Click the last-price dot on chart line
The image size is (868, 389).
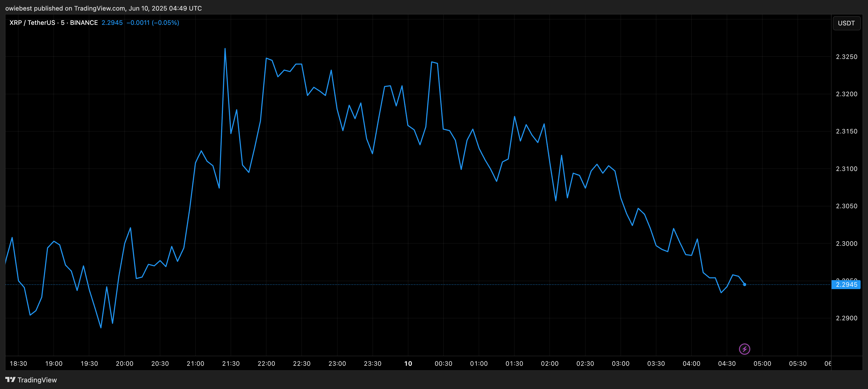coord(744,285)
